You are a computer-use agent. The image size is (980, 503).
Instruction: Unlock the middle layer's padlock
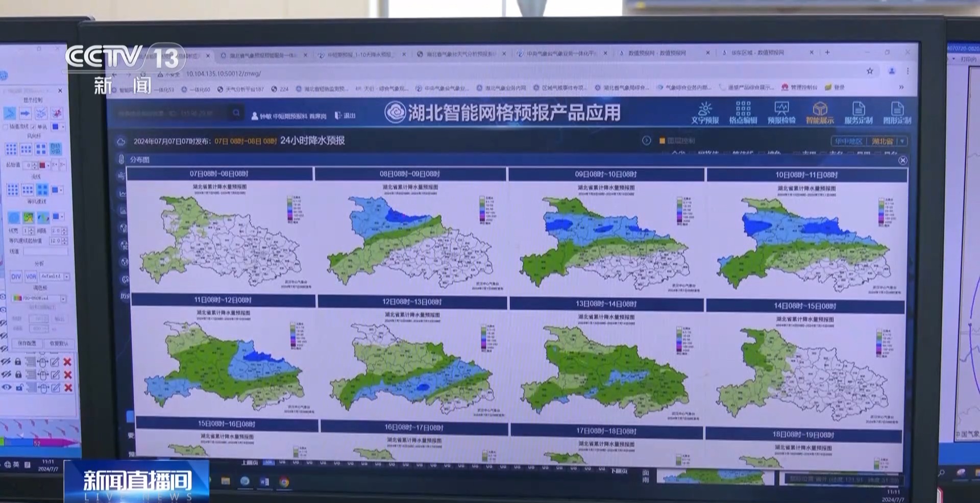point(18,374)
